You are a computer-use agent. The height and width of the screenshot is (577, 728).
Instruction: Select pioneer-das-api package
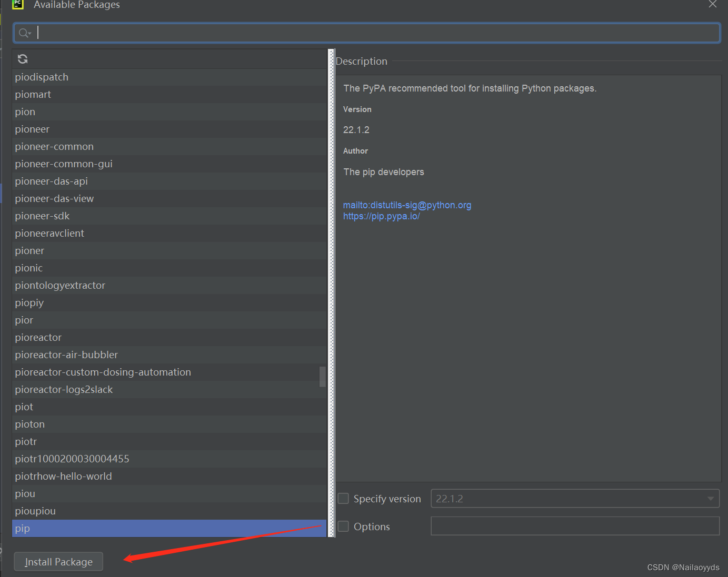169,181
